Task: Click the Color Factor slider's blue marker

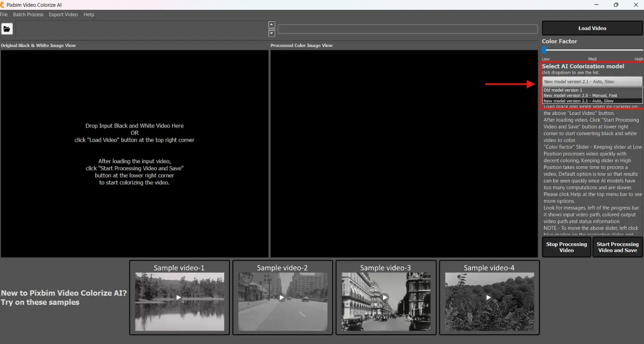Action: tap(544, 50)
